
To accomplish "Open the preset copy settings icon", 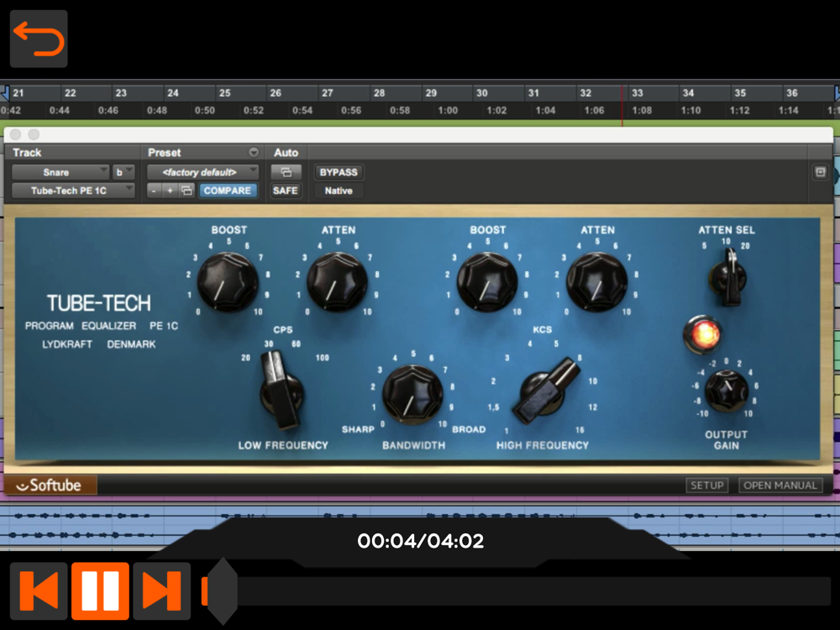I will click(x=186, y=191).
